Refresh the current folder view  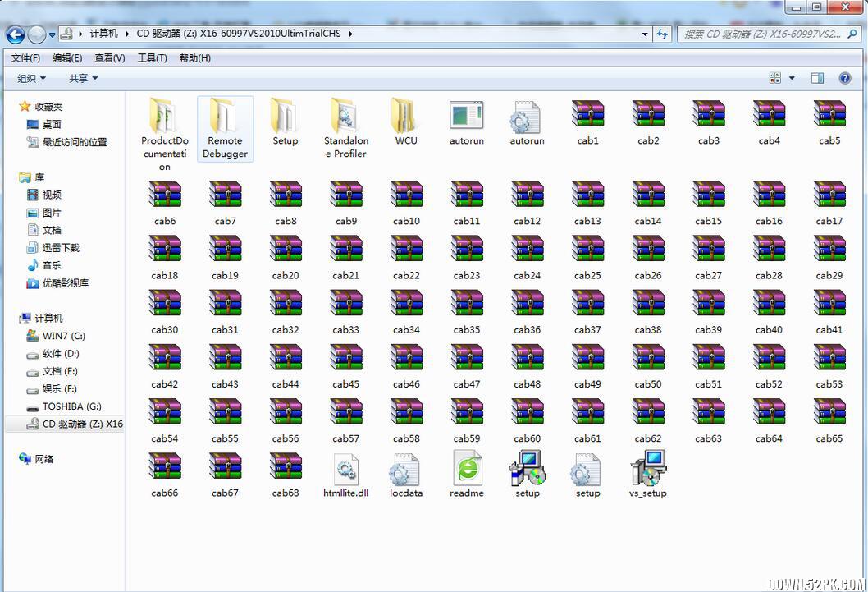(662, 34)
